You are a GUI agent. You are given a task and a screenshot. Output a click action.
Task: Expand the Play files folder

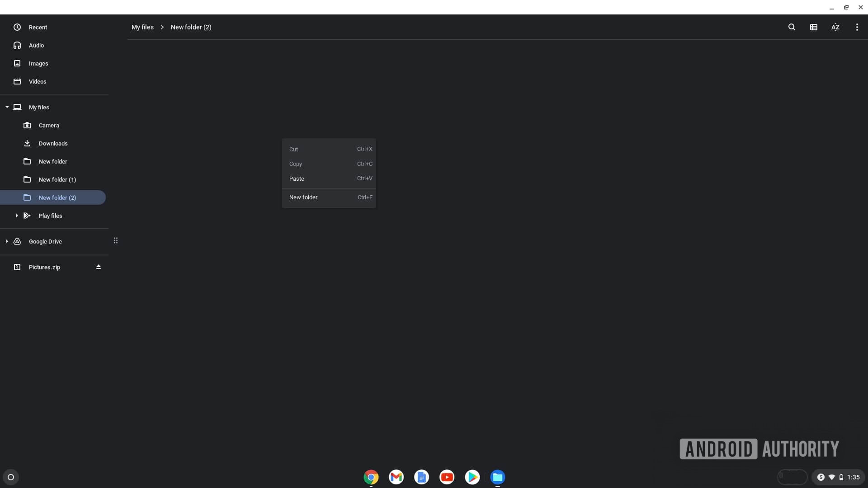coord(17,216)
